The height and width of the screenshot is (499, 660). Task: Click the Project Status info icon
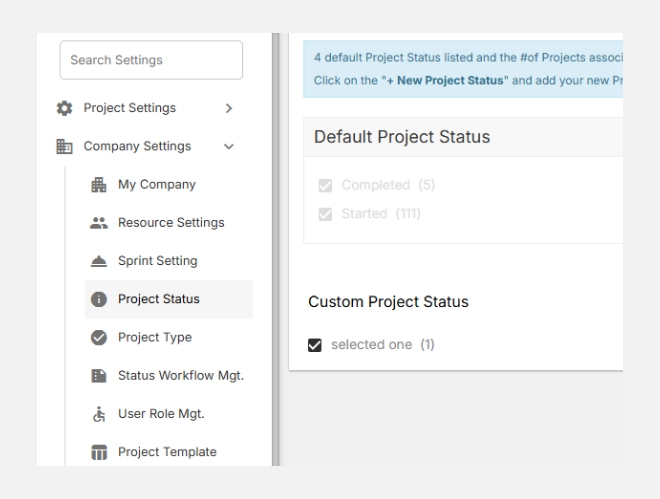tap(99, 299)
